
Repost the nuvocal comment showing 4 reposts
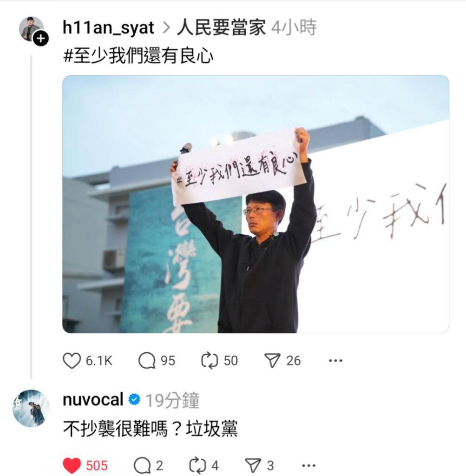[x=197, y=466]
